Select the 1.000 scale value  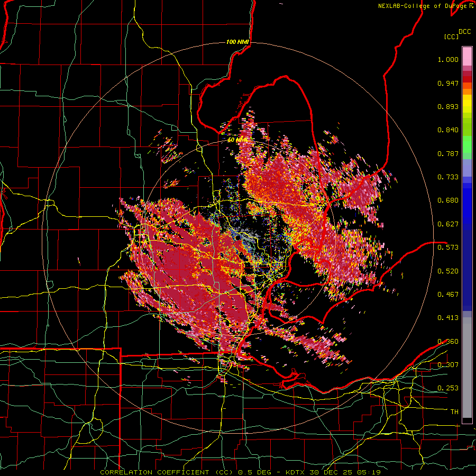pos(448,59)
